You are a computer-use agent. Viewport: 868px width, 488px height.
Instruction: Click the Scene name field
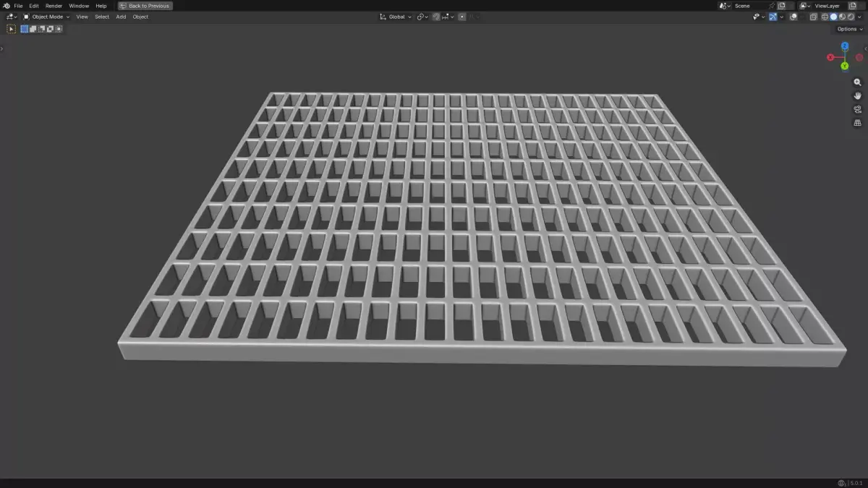[750, 6]
